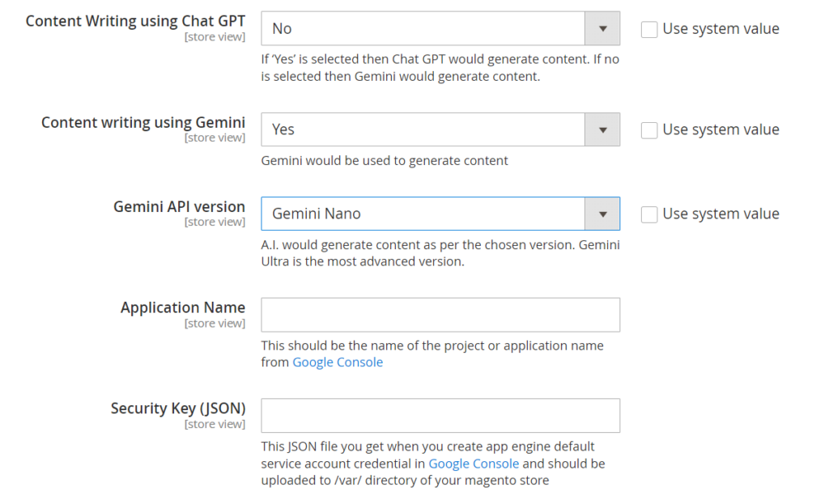Click 'Use system value' text beside Gemini API version
The width and height of the screenshot is (829, 504).
721,214
